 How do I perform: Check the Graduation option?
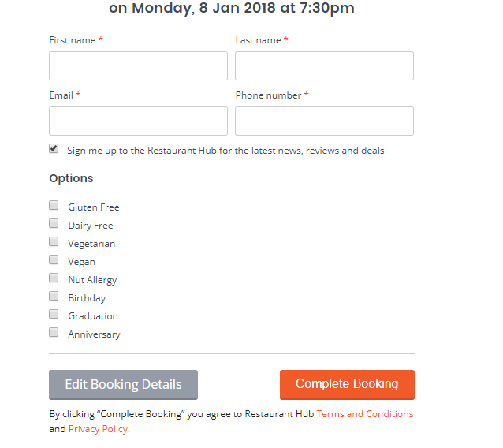[54, 314]
